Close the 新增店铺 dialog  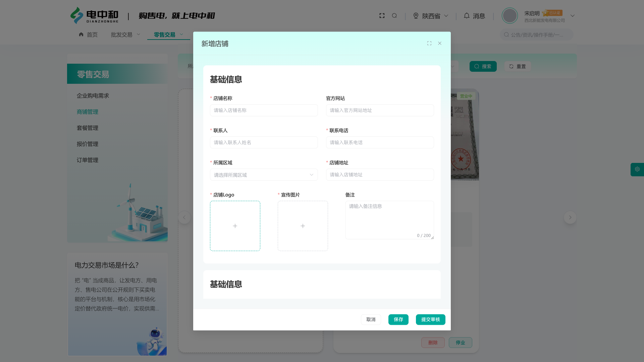click(440, 43)
